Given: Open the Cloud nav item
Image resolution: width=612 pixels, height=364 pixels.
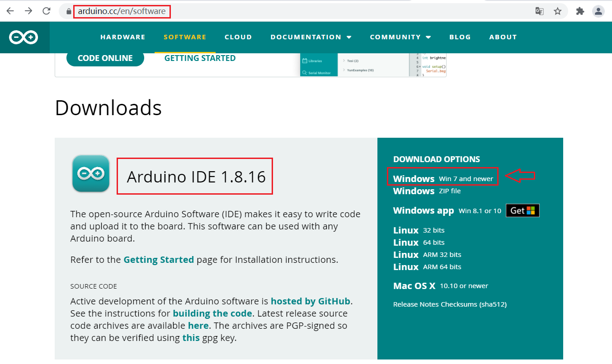Looking at the screenshot, I should pos(238,37).
